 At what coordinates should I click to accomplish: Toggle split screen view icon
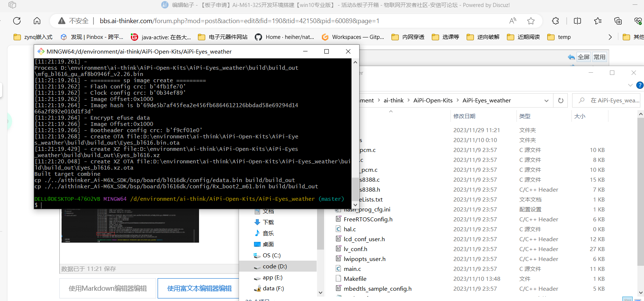577,21
